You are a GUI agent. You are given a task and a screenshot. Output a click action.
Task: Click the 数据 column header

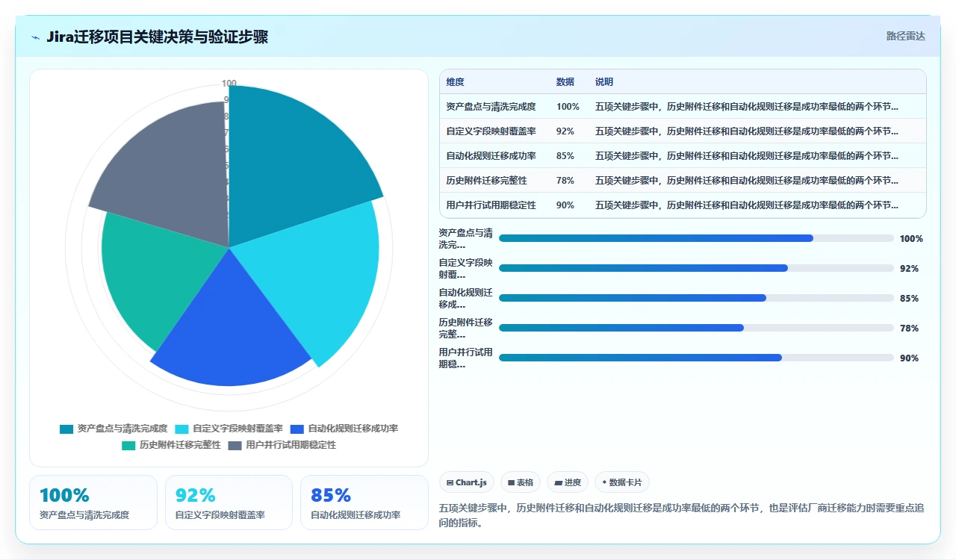[565, 82]
